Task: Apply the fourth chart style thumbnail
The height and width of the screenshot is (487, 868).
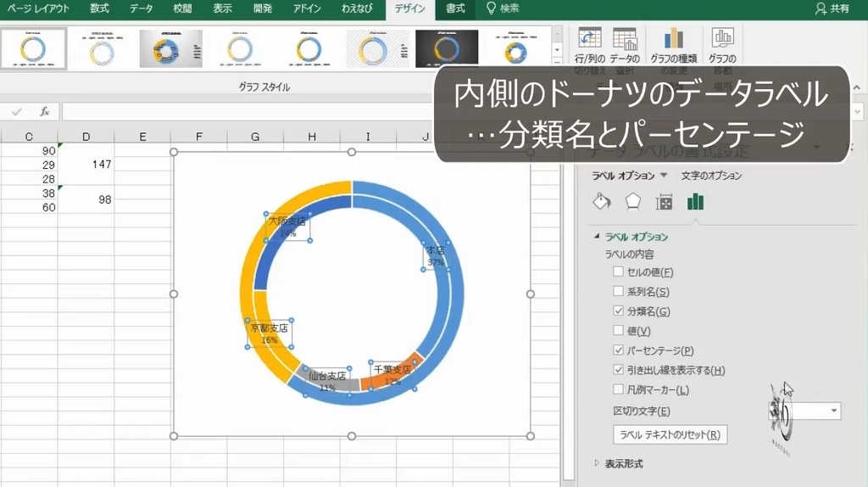Action: coord(240,48)
